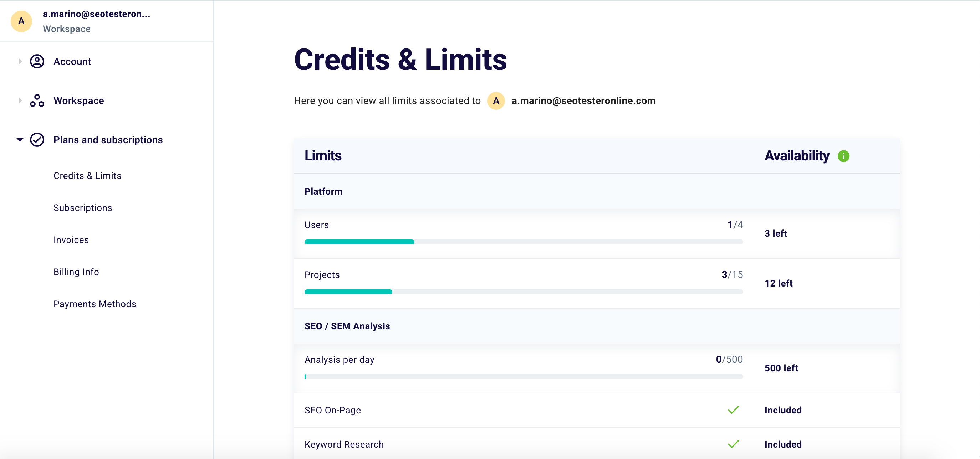Expand the Workspace section arrow

20,100
